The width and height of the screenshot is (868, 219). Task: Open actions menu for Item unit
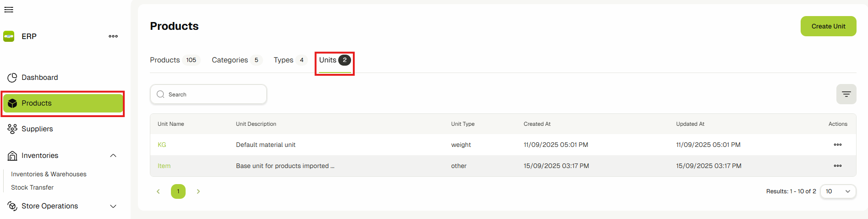click(837, 166)
